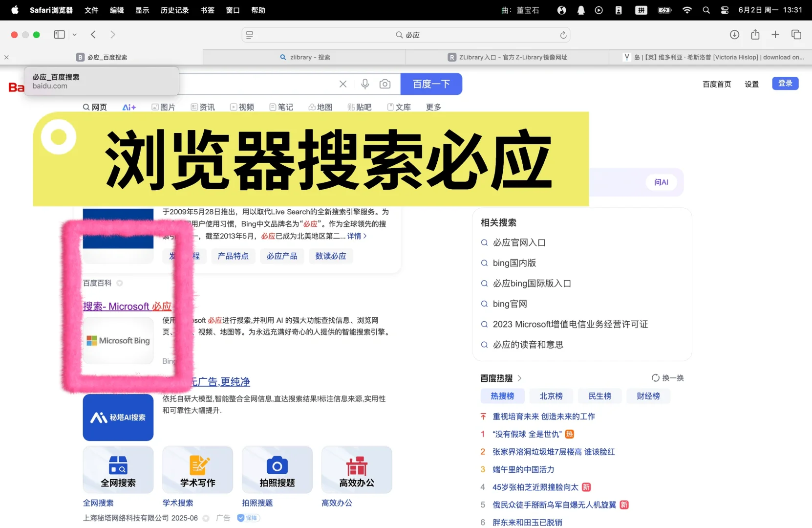
Task: Refresh hot list with 换一换
Action: [667, 378]
